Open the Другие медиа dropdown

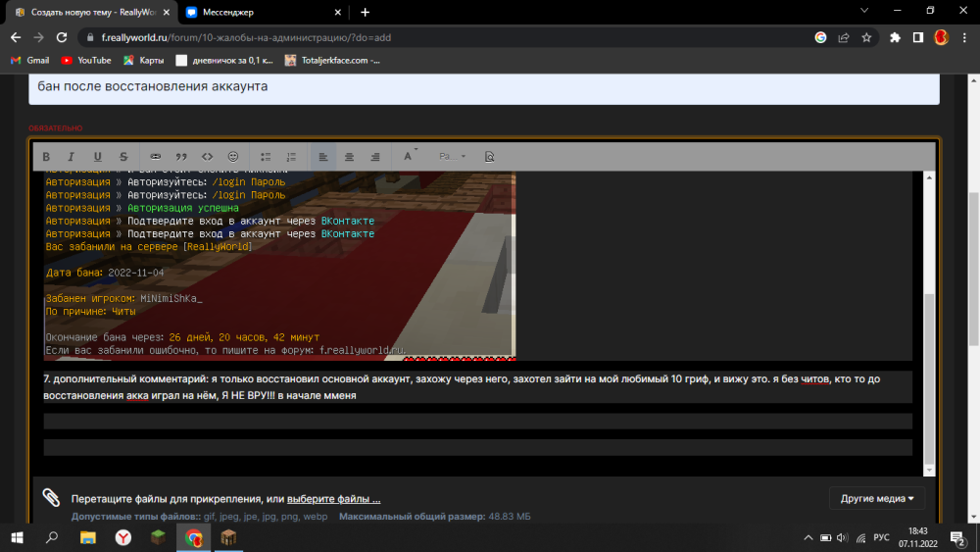(x=877, y=498)
